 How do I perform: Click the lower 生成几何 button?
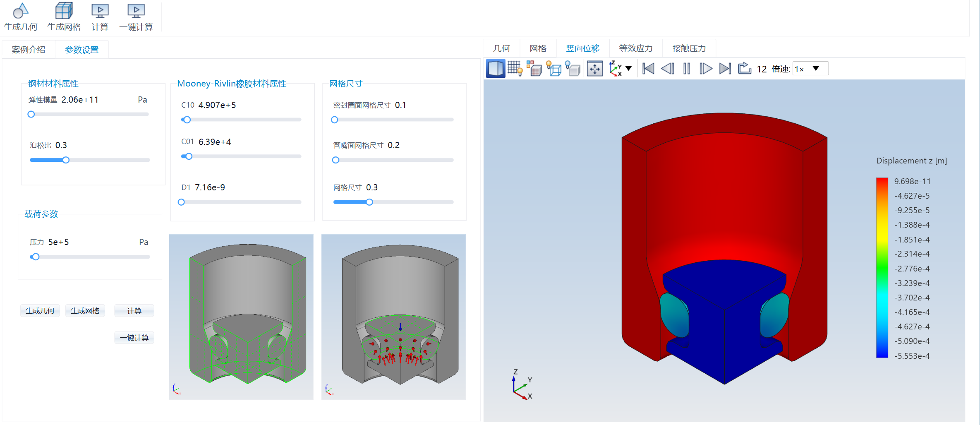click(40, 311)
